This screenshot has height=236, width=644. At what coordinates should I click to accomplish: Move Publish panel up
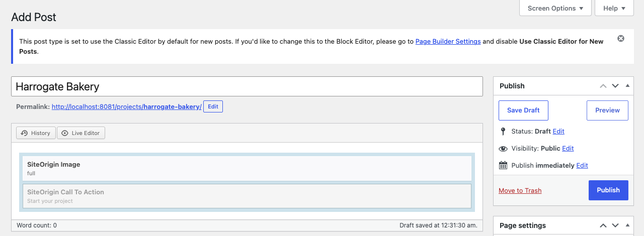[603, 86]
